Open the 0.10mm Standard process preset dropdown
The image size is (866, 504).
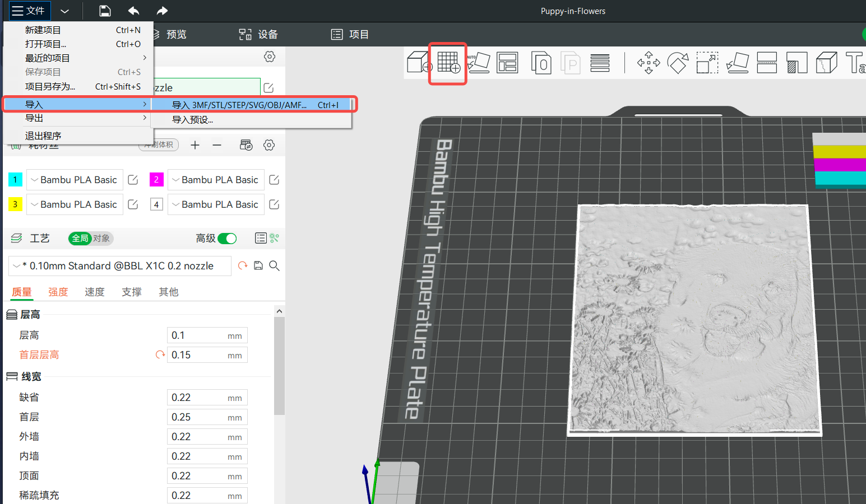(120, 266)
